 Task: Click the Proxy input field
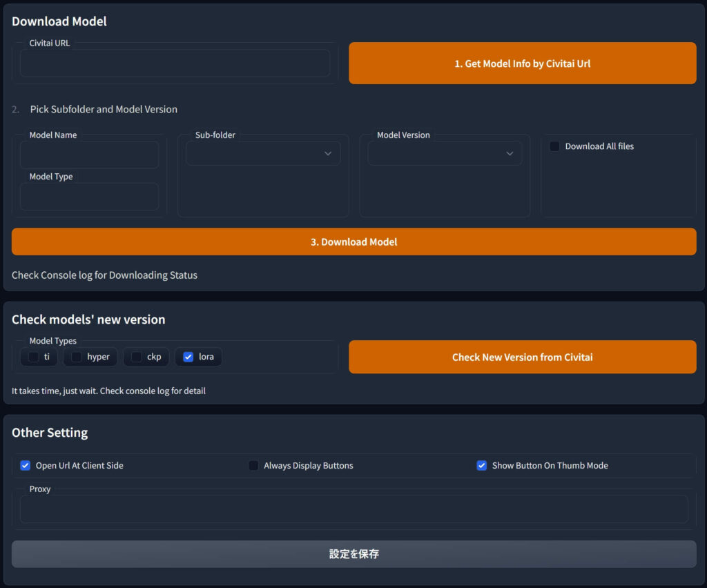pyautogui.click(x=353, y=509)
